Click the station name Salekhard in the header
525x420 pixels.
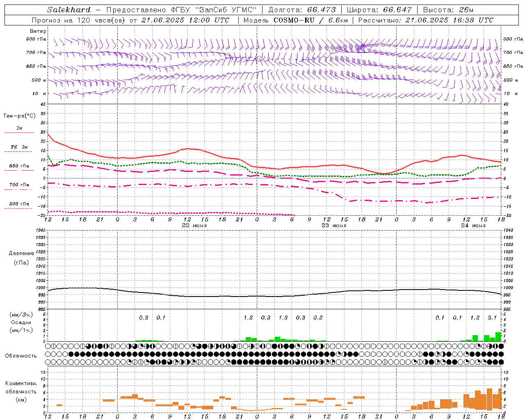point(68,10)
